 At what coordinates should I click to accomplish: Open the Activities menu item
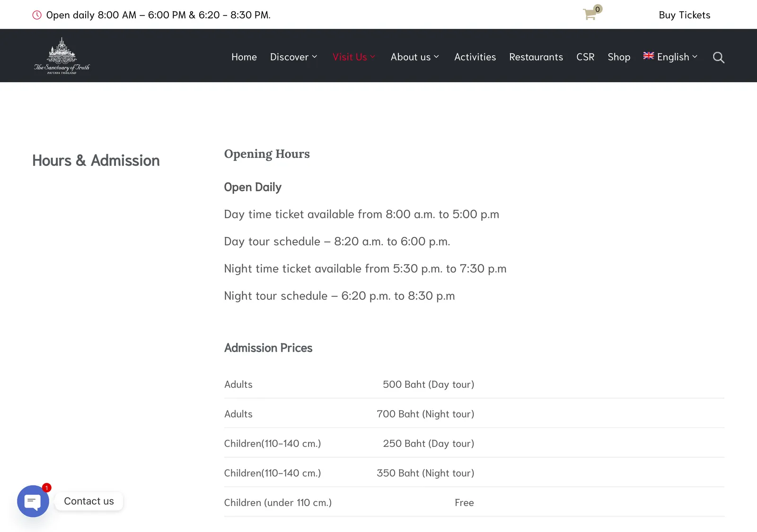(x=475, y=57)
